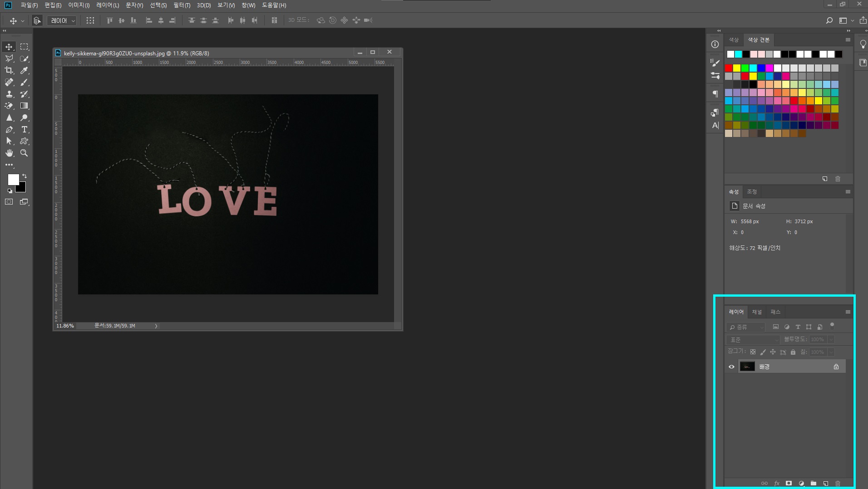Viewport: 868px width, 489px height.
Task: Toggle lock position in Layers panel
Action: pos(773,352)
